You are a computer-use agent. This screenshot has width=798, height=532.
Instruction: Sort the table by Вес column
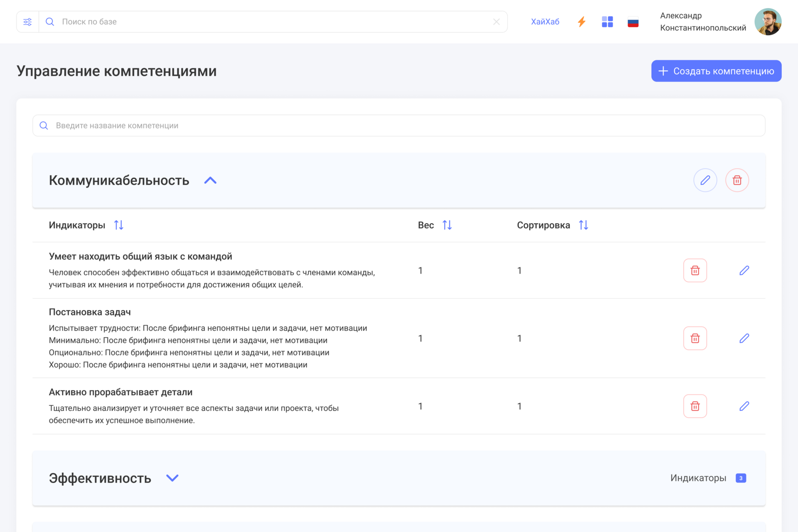tap(447, 225)
